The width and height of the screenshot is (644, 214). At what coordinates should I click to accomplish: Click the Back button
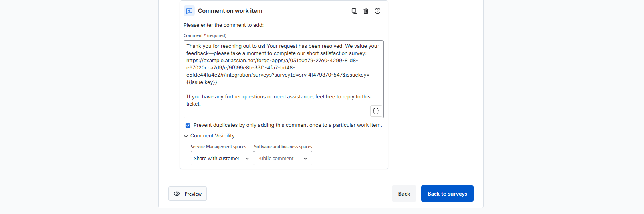tap(404, 194)
